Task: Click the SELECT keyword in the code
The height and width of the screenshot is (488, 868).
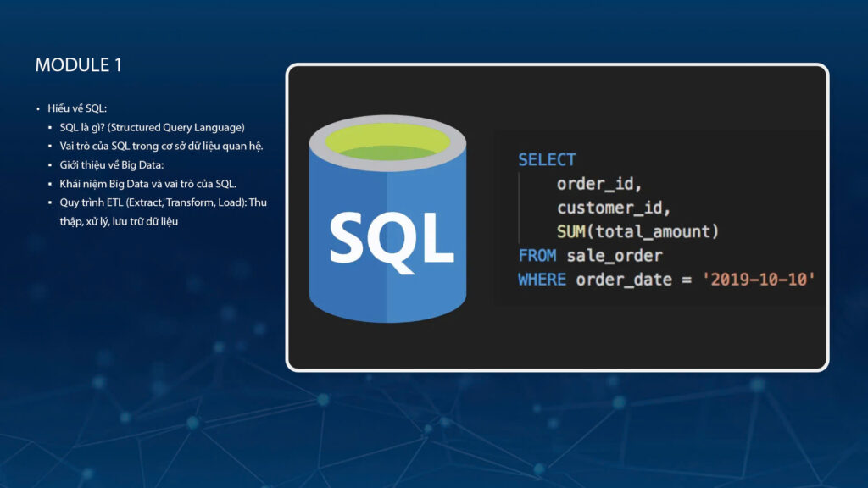Action: click(547, 159)
